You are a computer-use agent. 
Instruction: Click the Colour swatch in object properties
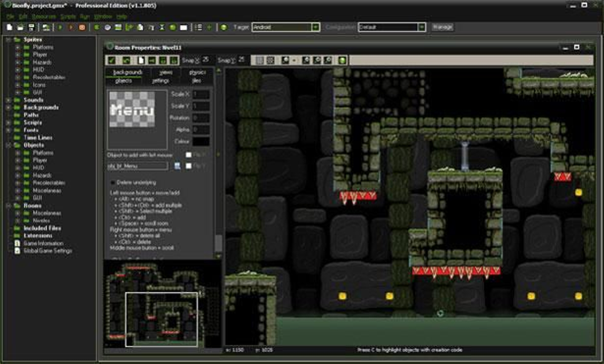pos(201,141)
